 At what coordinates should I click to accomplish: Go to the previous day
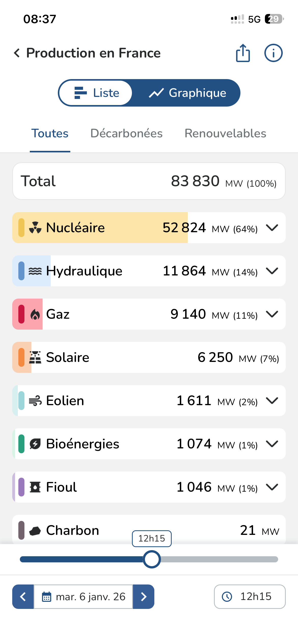tap(23, 597)
